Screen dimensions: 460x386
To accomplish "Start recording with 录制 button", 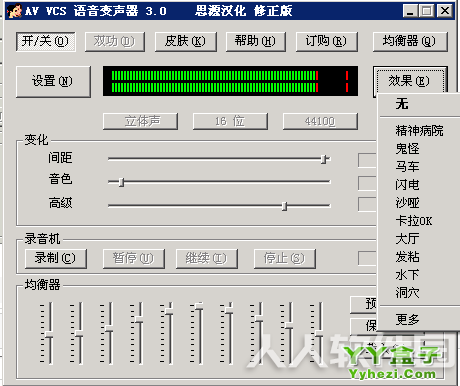I will click(56, 258).
